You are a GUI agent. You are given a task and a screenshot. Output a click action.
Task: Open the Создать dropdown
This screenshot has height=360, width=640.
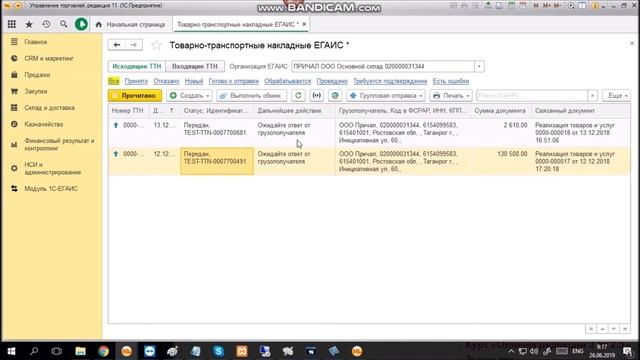point(189,96)
